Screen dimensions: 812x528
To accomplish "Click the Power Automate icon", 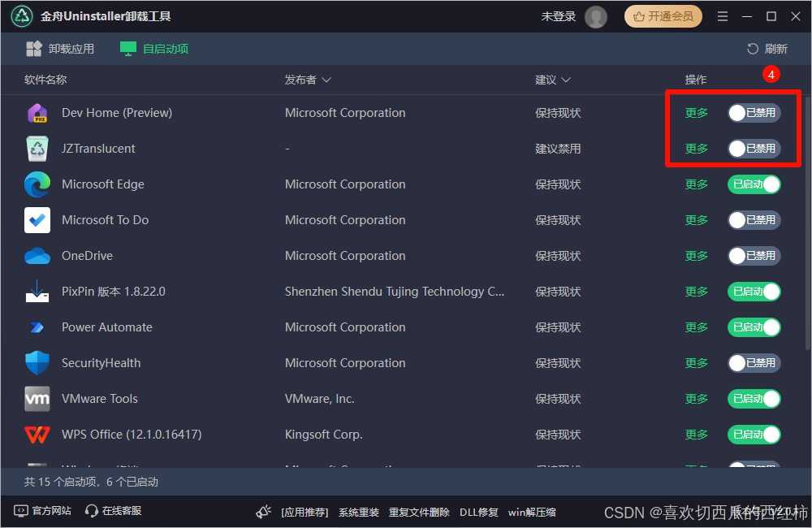I will tap(37, 327).
